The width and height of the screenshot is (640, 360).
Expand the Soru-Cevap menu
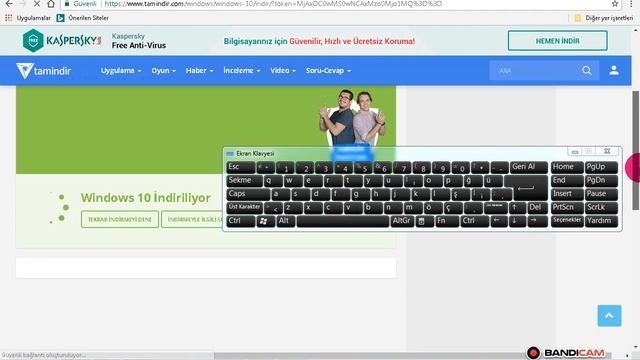click(328, 71)
